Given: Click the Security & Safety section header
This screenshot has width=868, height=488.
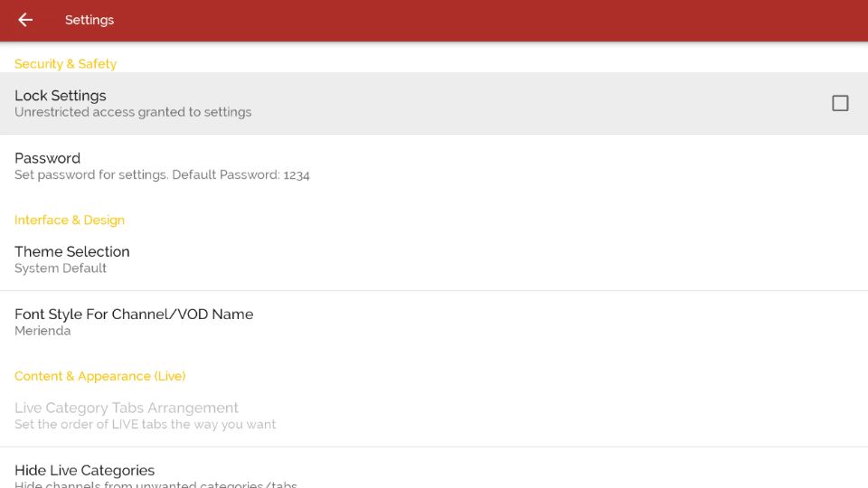Looking at the screenshot, I should (x=65, y=63).
